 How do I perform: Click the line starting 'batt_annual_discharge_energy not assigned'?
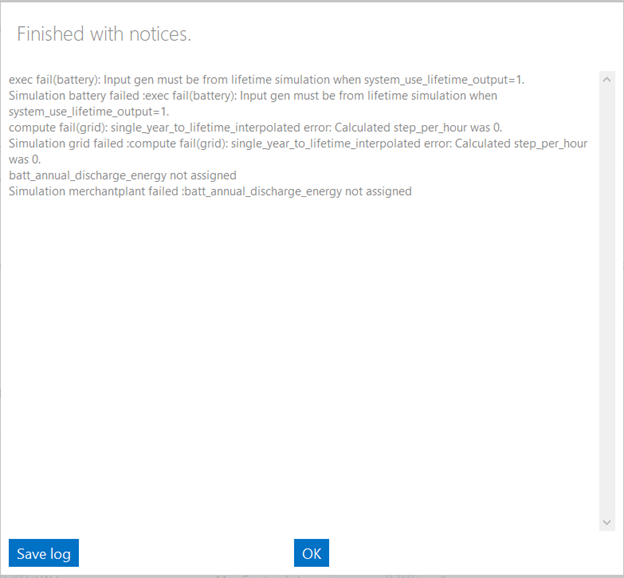[x=122, y=175]
